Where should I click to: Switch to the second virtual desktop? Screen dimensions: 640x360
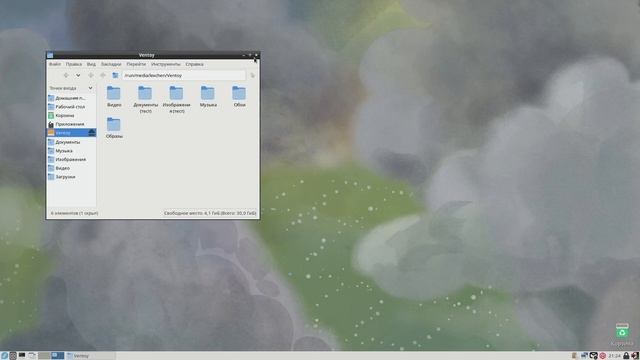click(58, 356)
